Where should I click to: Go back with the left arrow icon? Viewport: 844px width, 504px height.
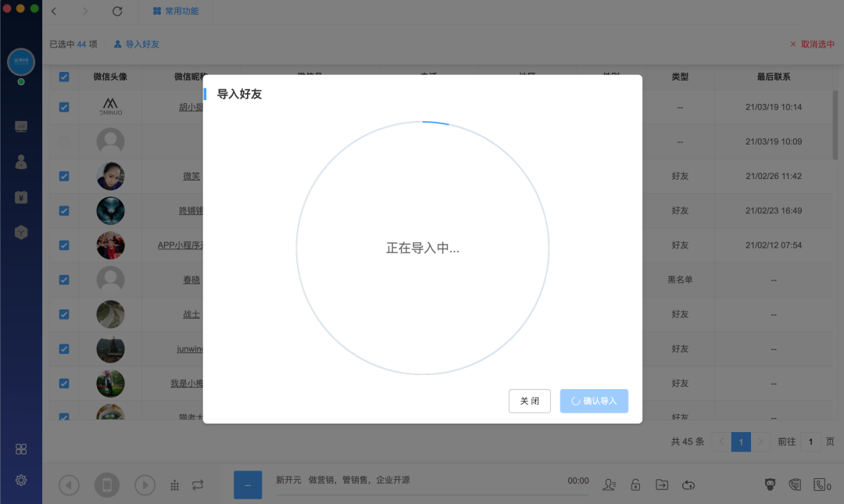pyautogui.click(x=54, y=11)
